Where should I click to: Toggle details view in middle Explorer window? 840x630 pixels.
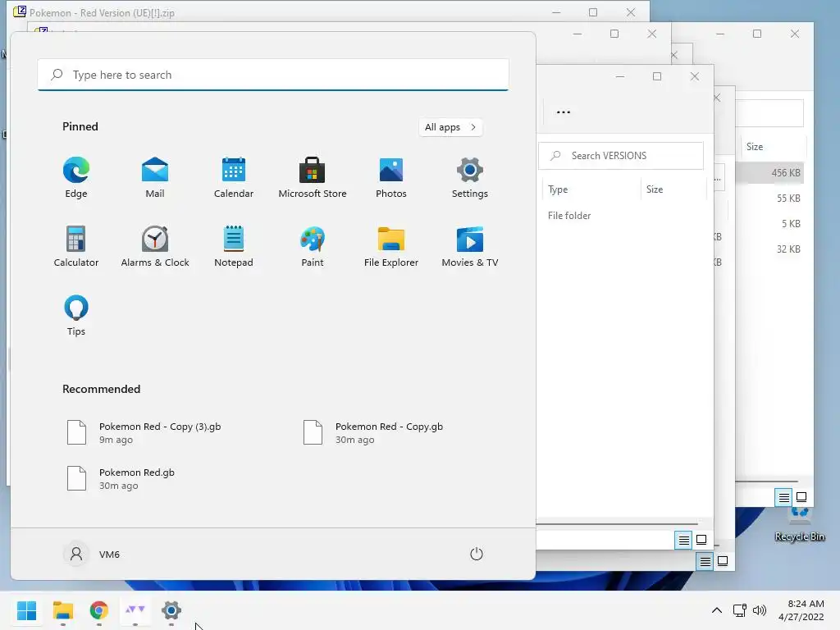click(x=705, y=561)
